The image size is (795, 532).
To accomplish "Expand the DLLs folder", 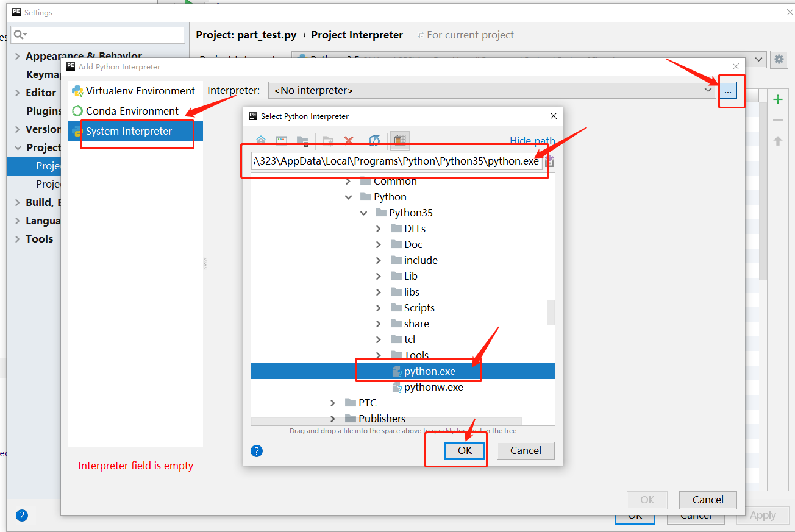I will pyautogui.click(x=379, y=229).
